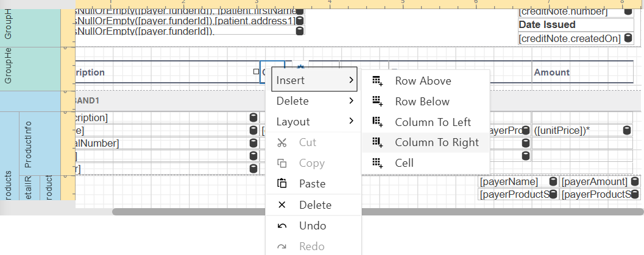Choose Undo from the context menu
Image resolution: width=644 pixels, height=255 pixels.
(312, 226)
